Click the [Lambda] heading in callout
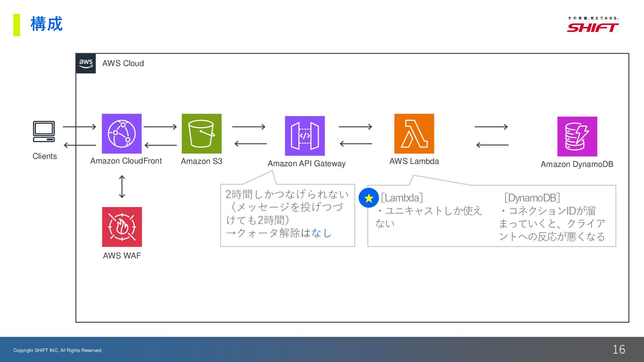Viewport: 644px width, 362px height. [402, 198]
